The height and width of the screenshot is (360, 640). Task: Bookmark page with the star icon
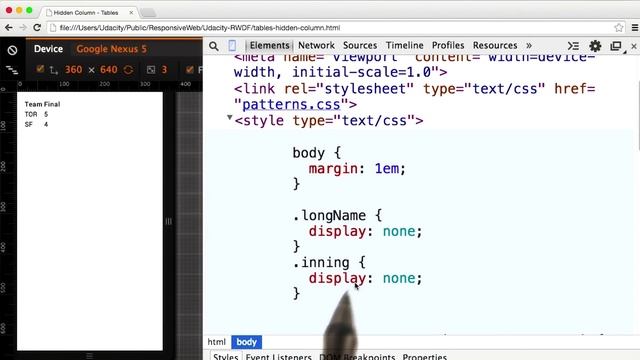(x=619, y=28)
